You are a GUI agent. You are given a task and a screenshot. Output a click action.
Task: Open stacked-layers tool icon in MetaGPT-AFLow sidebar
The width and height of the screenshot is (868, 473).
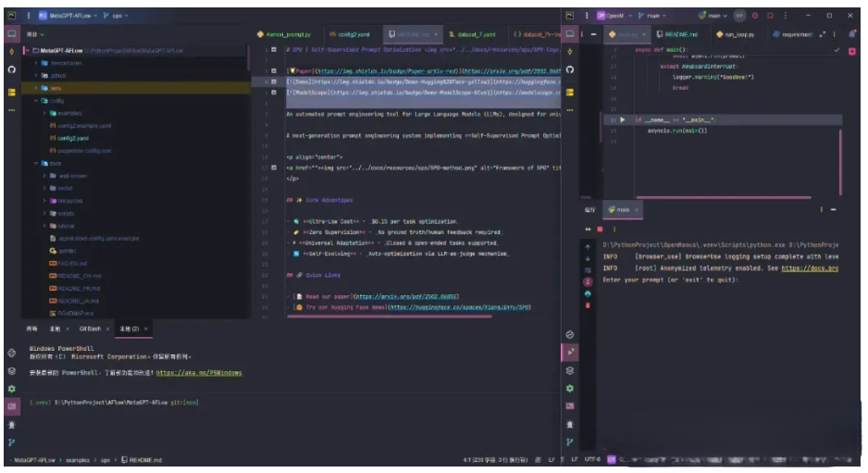pos(12,371)
